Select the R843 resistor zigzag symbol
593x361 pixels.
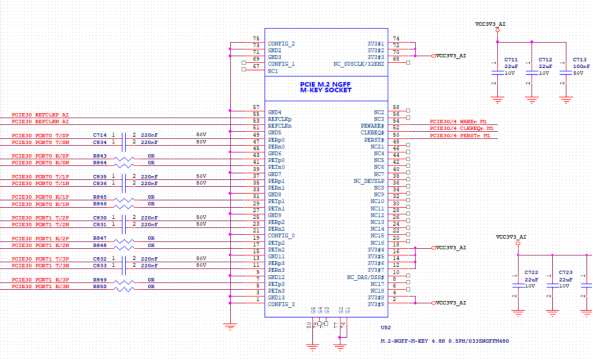click(x=124, y=159)
